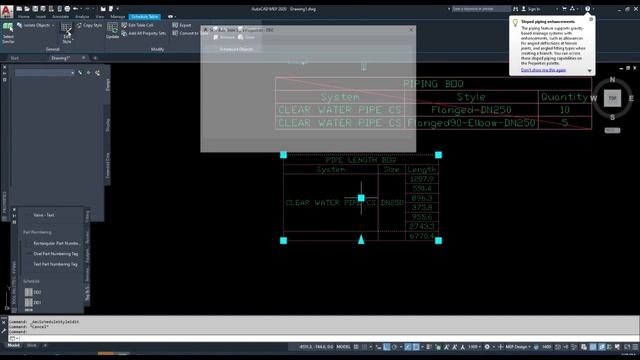Image resolution: width=640 pixels, height=360 pixels.
Task: Click Edit Table Cell tool
Action: coord(137,25)
